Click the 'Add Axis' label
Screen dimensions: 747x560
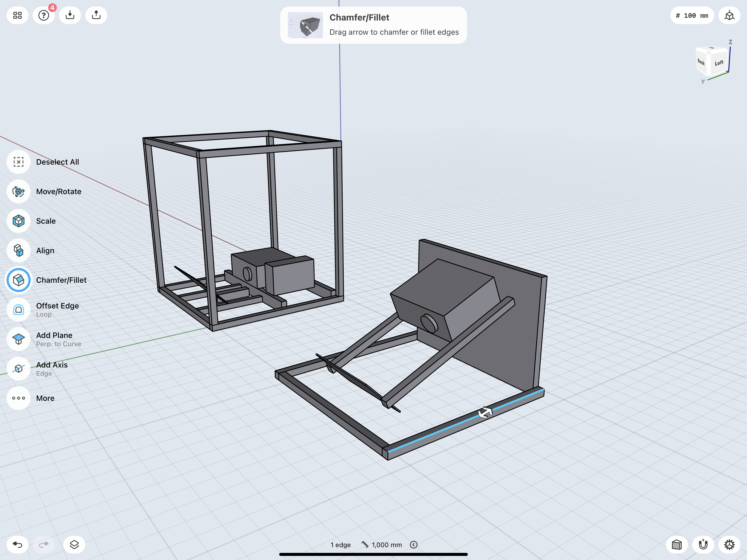pyautogui.click(x=52, y=365)
